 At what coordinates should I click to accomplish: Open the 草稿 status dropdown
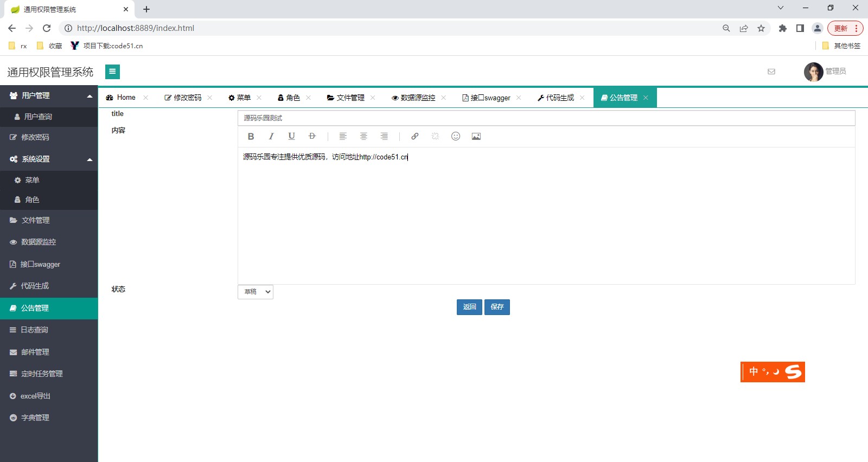(256, 292)
